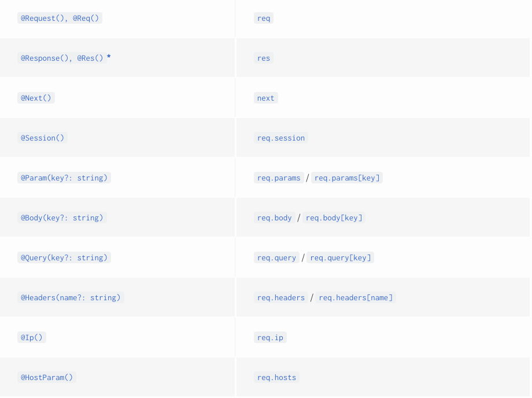Click the req.params code label
The height and width of the screenshot is (398, 532).
(279, 178)
